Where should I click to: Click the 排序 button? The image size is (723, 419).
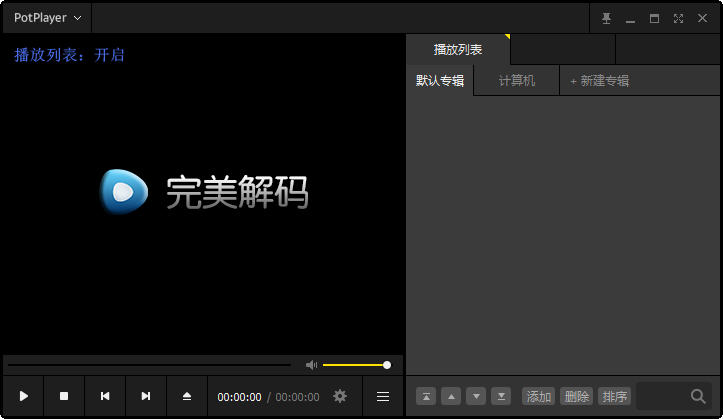click(x=614, y=396)
